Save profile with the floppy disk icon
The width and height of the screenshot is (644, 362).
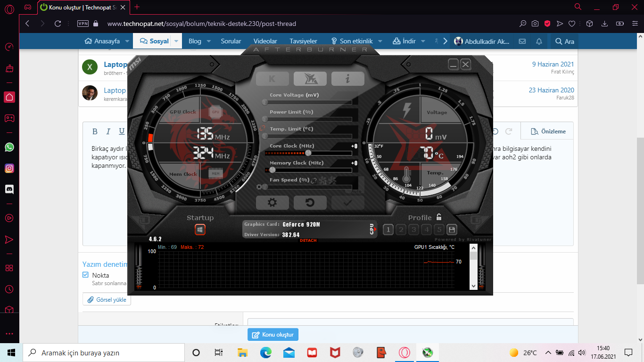452,230
